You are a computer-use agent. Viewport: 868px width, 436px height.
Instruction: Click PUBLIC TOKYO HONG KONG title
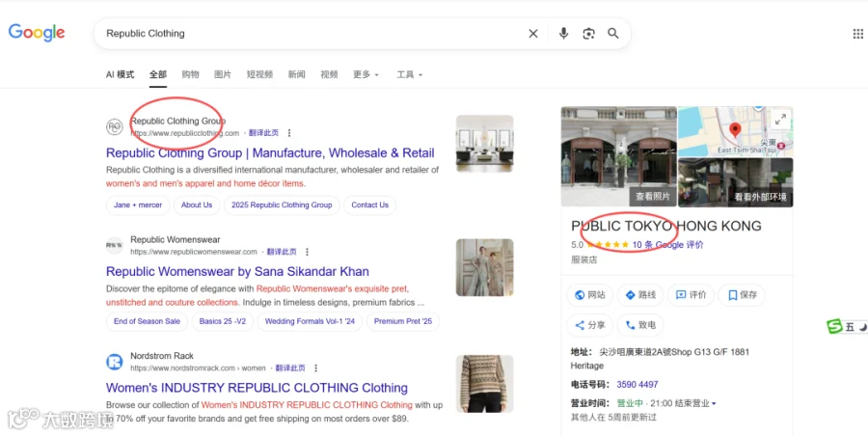click(x=665, y=226)
